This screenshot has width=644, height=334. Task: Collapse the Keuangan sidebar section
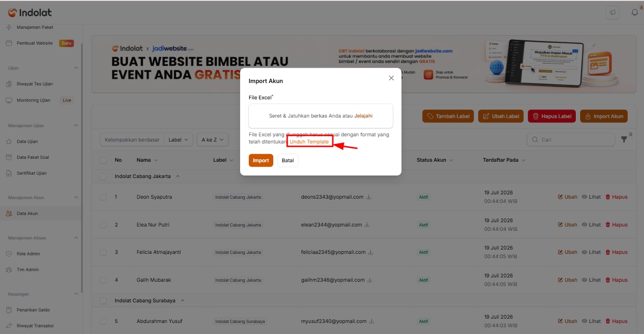(76, 294)
